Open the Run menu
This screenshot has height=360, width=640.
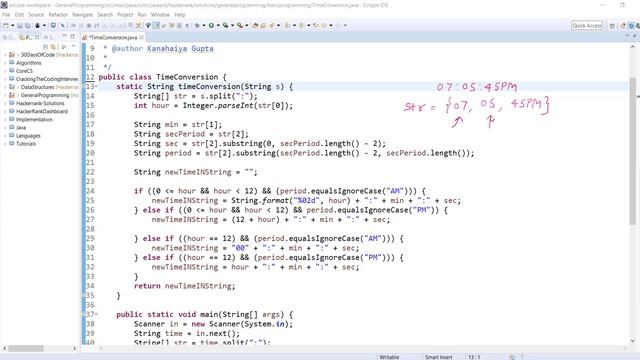click(x=142, y=15)
